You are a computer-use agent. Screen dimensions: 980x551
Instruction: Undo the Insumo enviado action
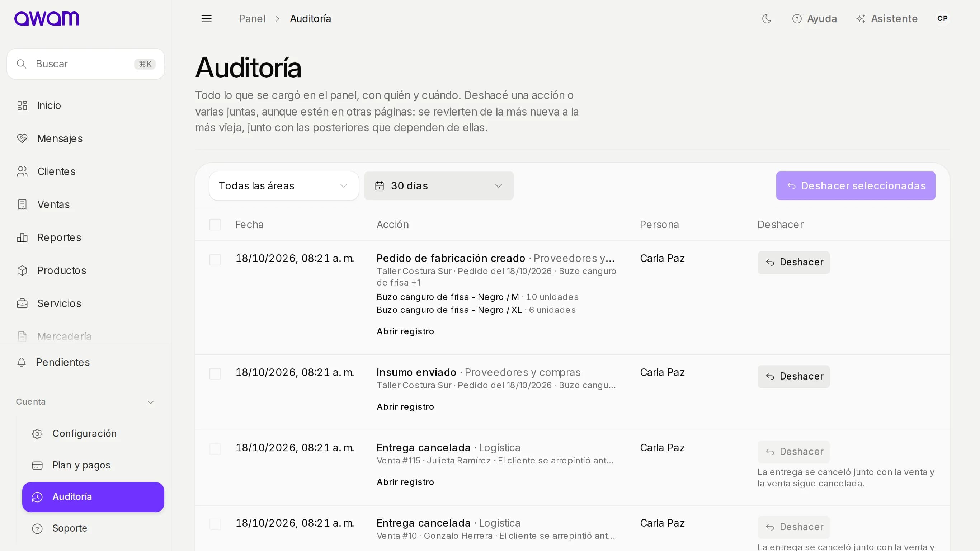(x=793, y=377)
